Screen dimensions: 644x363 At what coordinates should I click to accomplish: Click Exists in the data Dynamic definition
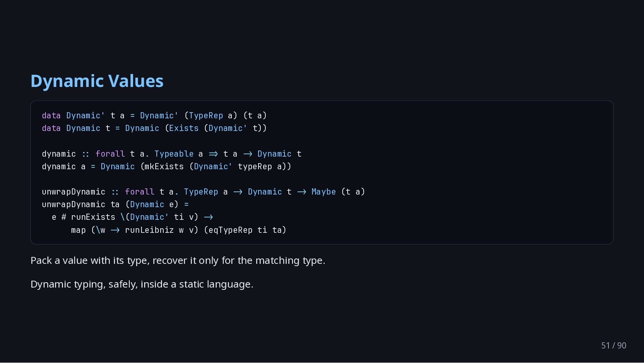pos(184,128)
